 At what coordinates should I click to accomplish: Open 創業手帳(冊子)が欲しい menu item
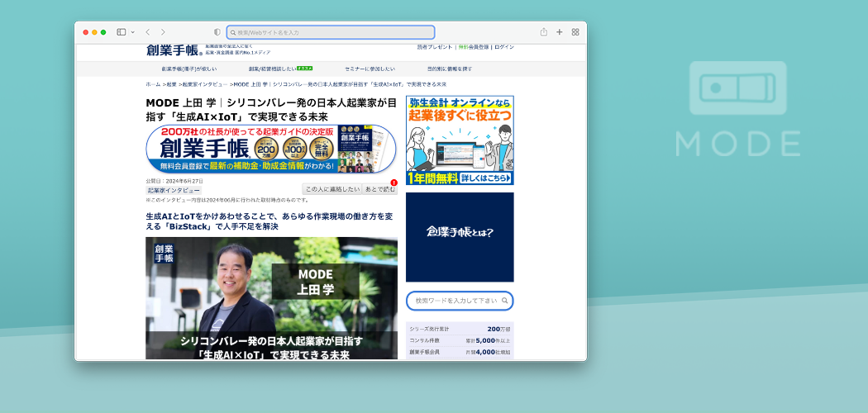coord(189,69)
